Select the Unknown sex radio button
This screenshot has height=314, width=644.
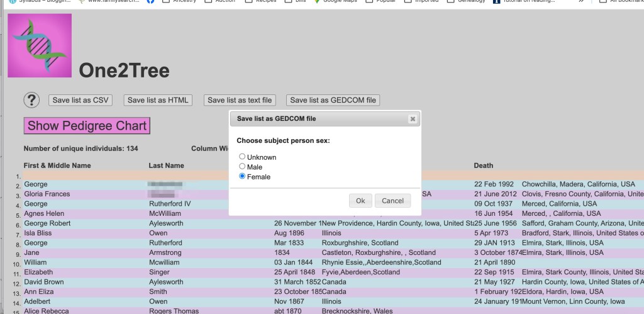242,157
